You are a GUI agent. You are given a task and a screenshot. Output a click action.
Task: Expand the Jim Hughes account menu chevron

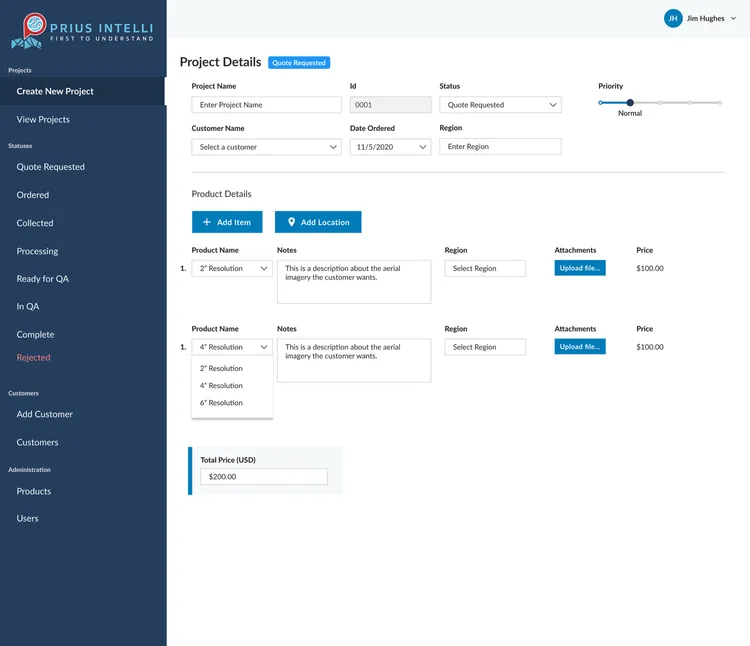[x=734, y=18]
